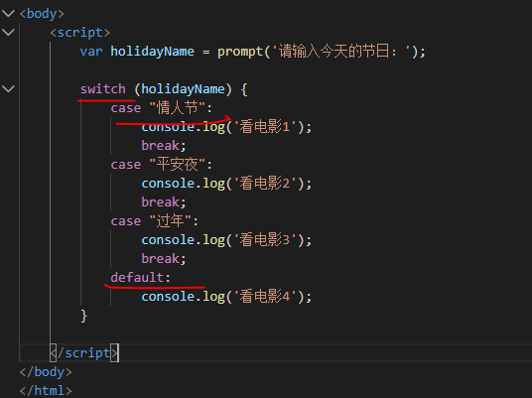This screenshot has width=532, height=398.
Task: Click the opening body tag
Action: coord(42,14)
